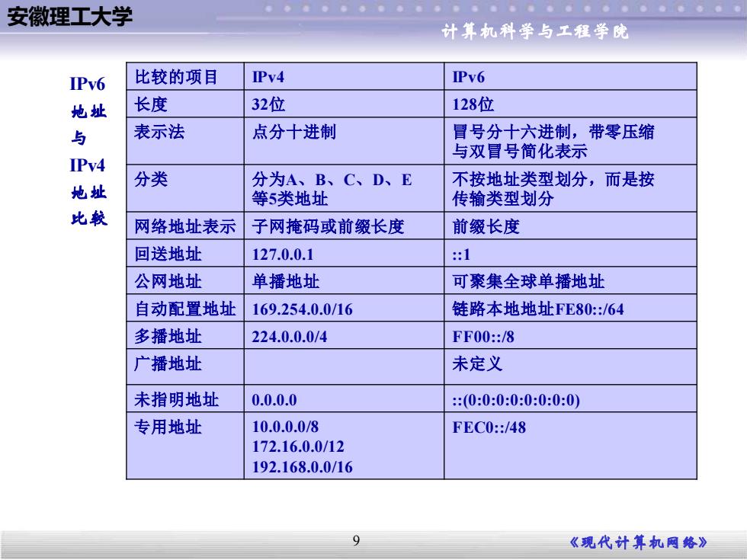This screenshot has height=560, width=747.
Task: Click the vertical slide title 地址比较
Action: [x=88, y=152]
